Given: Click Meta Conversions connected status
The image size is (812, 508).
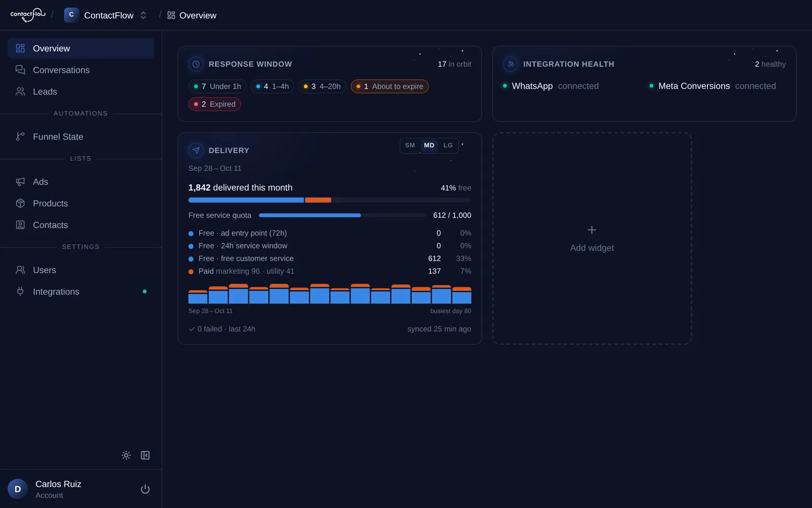Looking at the screenshot, I should [x=713, y=86].
